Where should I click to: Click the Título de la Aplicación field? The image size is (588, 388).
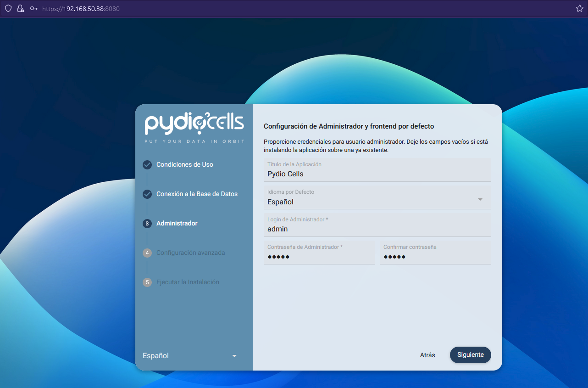point(377,170)
